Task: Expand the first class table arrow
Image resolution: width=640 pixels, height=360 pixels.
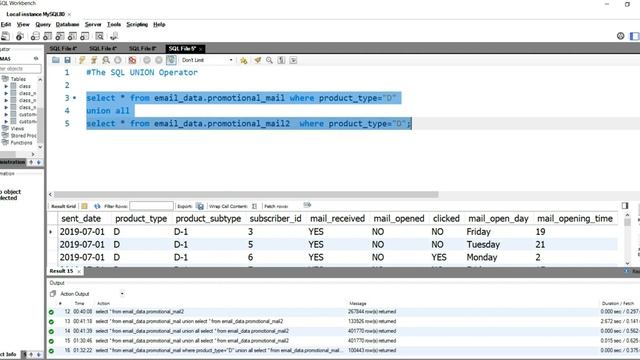Action: 6,86
